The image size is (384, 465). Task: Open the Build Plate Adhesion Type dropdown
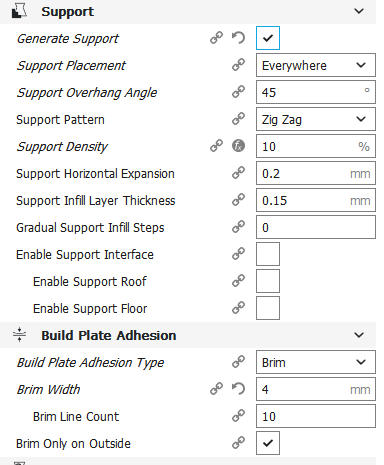(316, 362)
